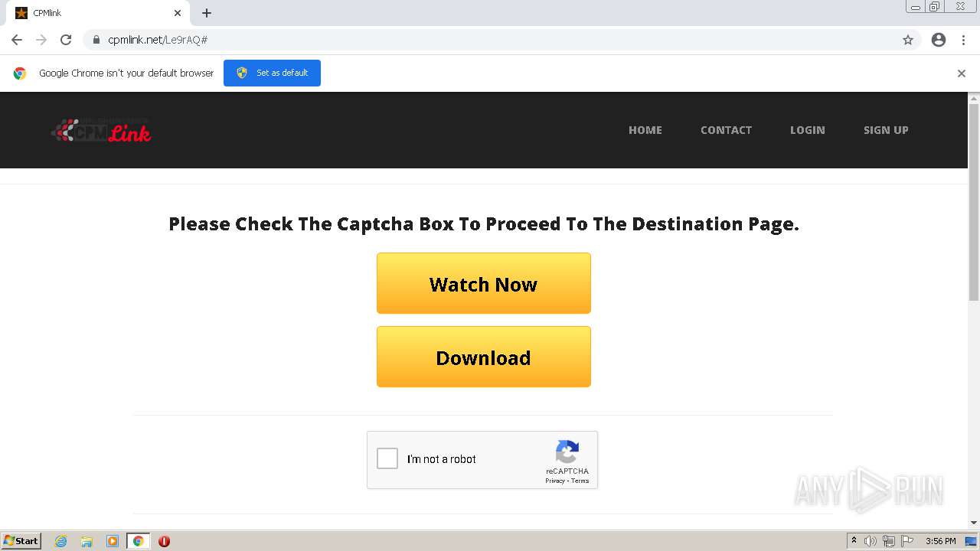The width and height of the screenshot is (980, 551).
Task: Show hidden system tray icons
Action: [x=854, y=541]
